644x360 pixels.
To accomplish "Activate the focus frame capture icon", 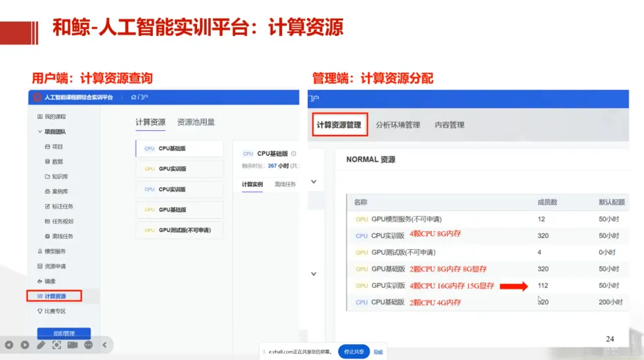I will (57, 345).
